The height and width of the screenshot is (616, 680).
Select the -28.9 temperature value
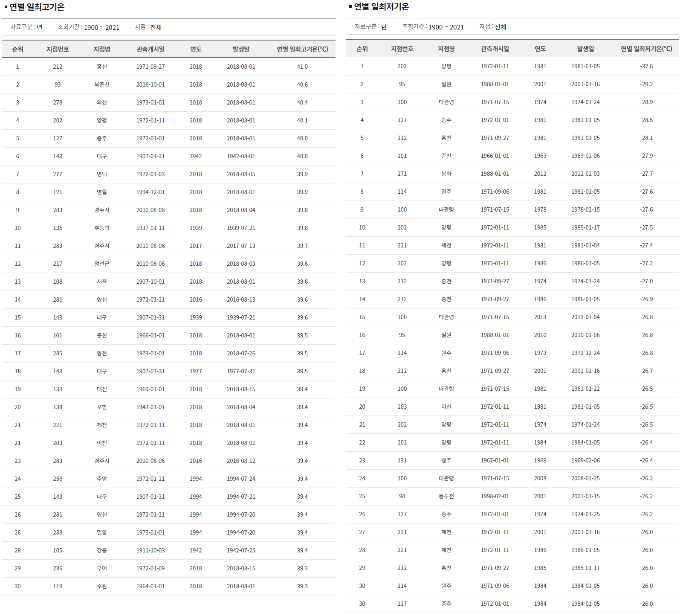(646, 102)
